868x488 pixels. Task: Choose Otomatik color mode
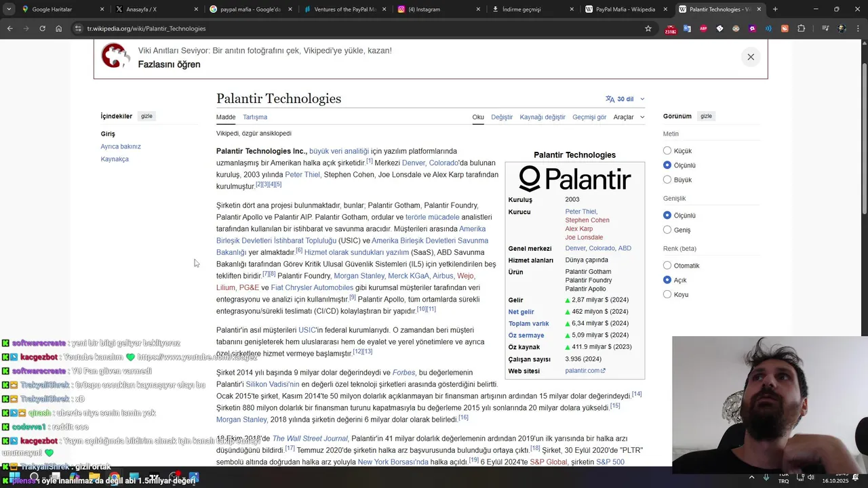(667, 265)
